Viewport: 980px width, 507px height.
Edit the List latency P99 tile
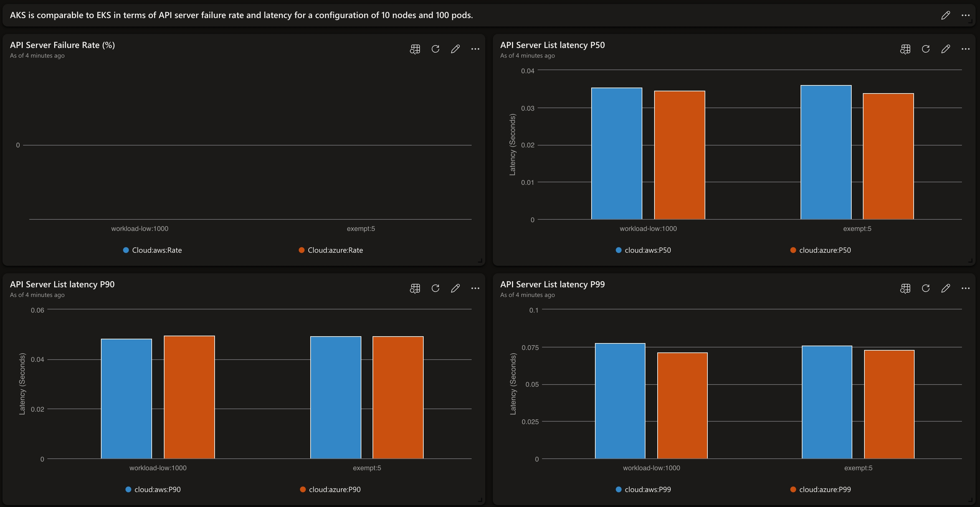pyautogui.click(x=945, y=288)
